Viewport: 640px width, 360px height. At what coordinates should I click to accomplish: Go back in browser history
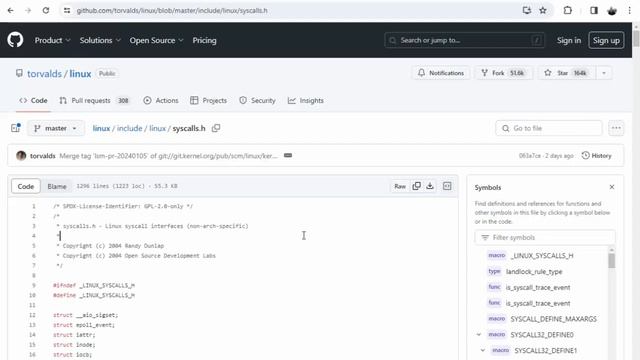coord(11,11)
